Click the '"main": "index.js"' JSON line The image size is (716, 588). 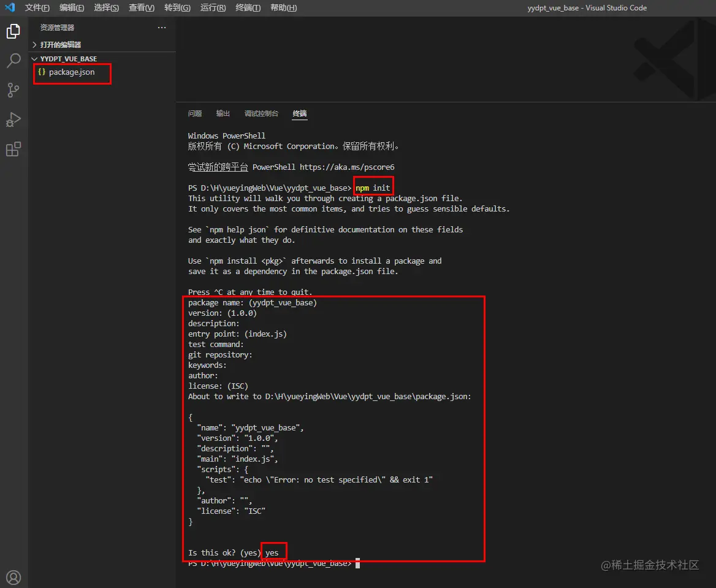237,459
